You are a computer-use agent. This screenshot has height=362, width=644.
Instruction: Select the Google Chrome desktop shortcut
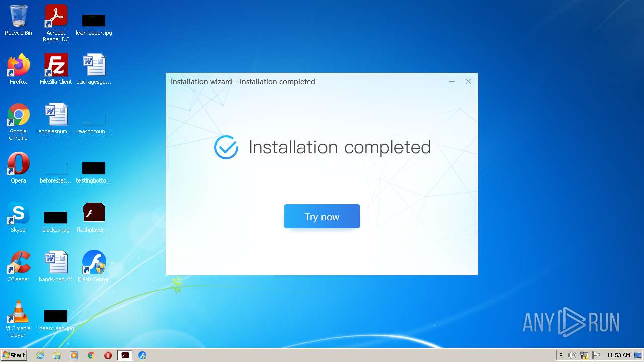point(18,122)
